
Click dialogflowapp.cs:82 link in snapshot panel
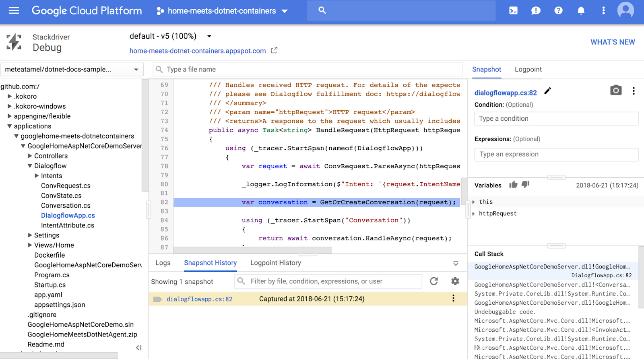(506, 93)
